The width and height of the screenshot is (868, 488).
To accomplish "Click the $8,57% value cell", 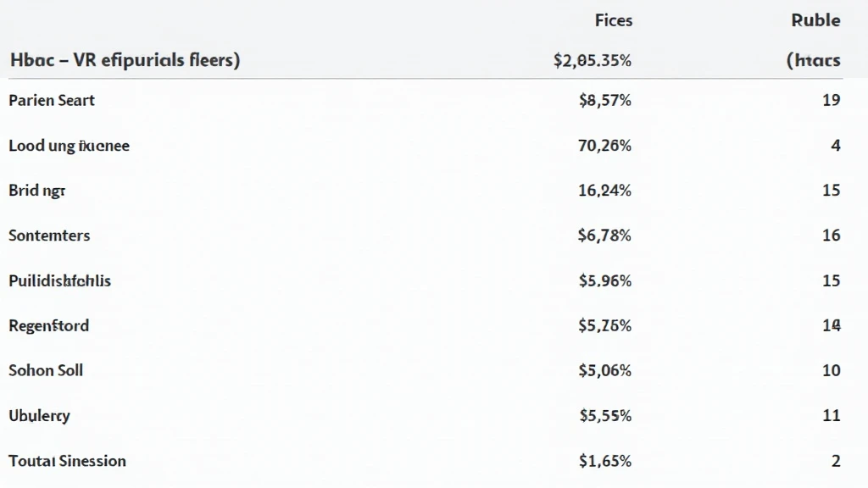I will [605, 100].
